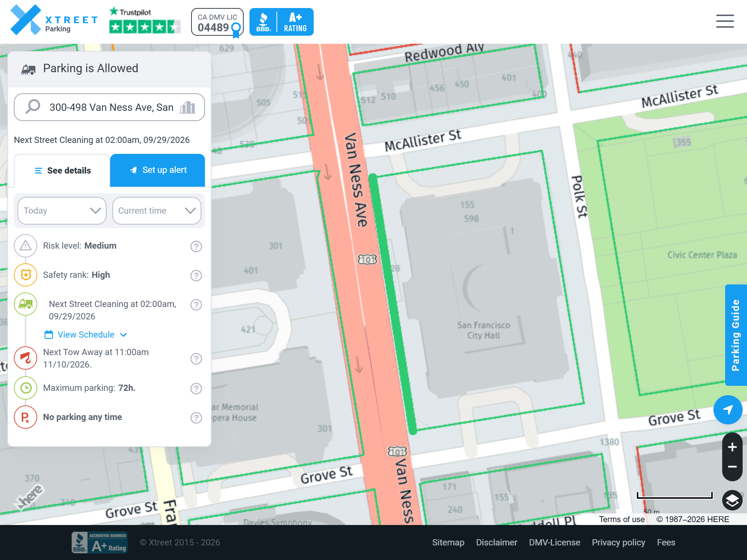Click San Francisco City Hall on map

click(484, 330)
